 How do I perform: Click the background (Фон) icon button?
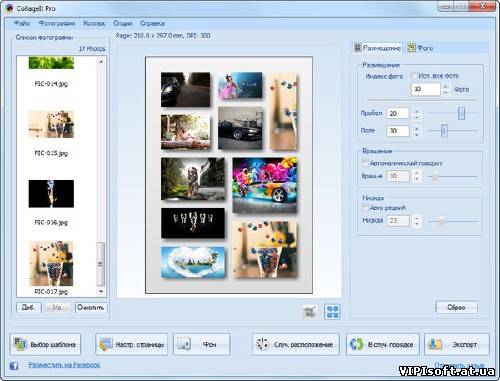pyautogui.click(x=184, y=344)
